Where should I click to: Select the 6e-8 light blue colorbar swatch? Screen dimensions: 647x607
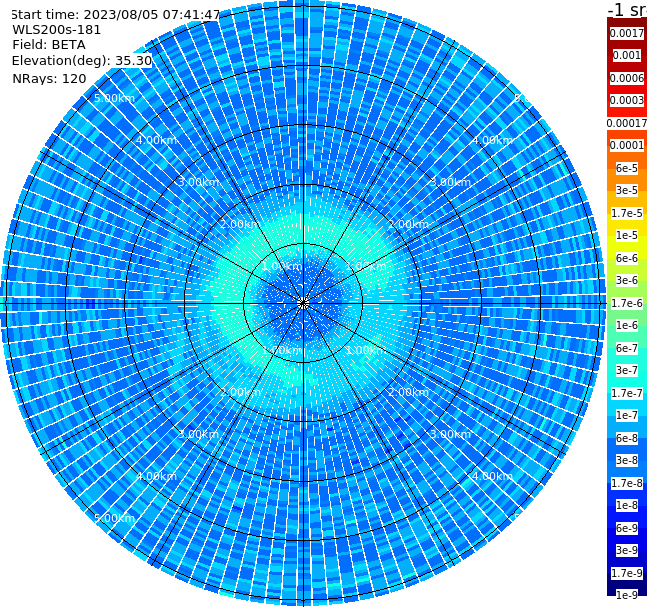pos(627,438)
